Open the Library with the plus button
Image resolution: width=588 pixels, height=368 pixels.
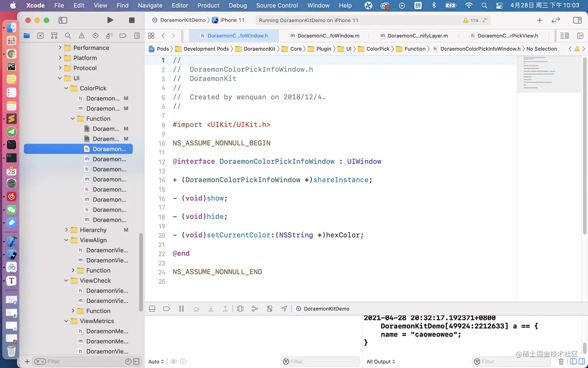click(539, 20)
